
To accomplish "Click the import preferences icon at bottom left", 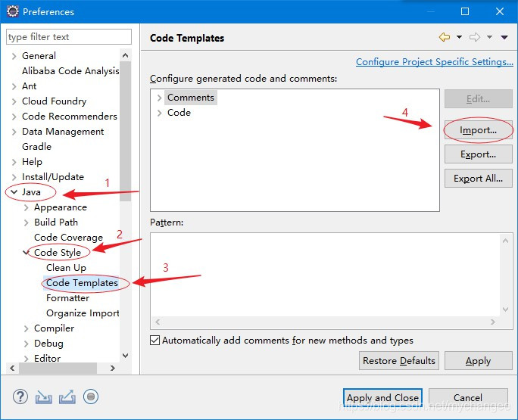I will click(x=44, y=396).
